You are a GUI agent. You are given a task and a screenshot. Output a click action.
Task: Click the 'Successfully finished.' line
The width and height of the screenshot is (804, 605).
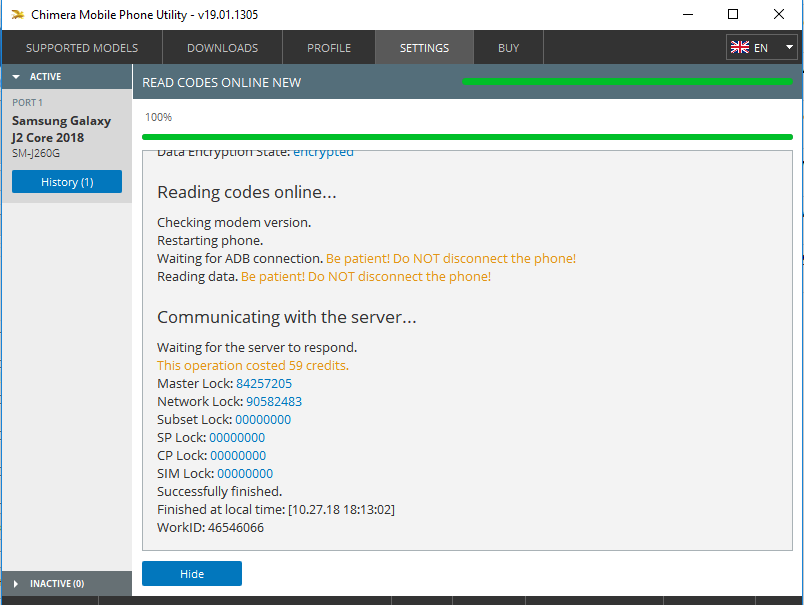(x=219, y=491)
